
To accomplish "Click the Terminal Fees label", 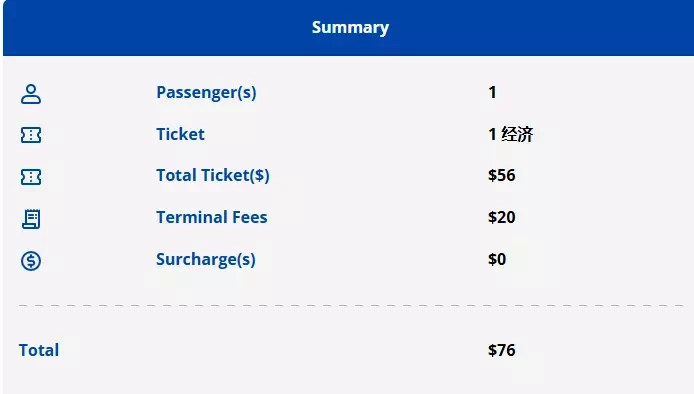I will pos(212,217).
